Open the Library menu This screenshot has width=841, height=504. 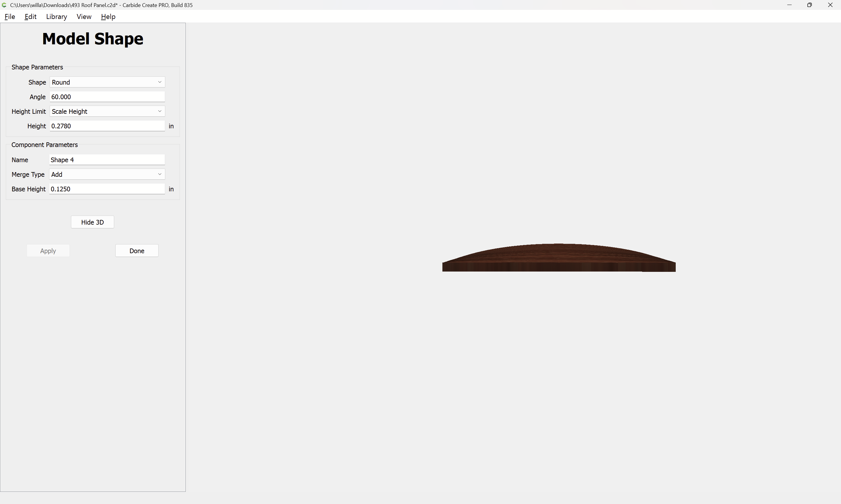tap(56, 17)
